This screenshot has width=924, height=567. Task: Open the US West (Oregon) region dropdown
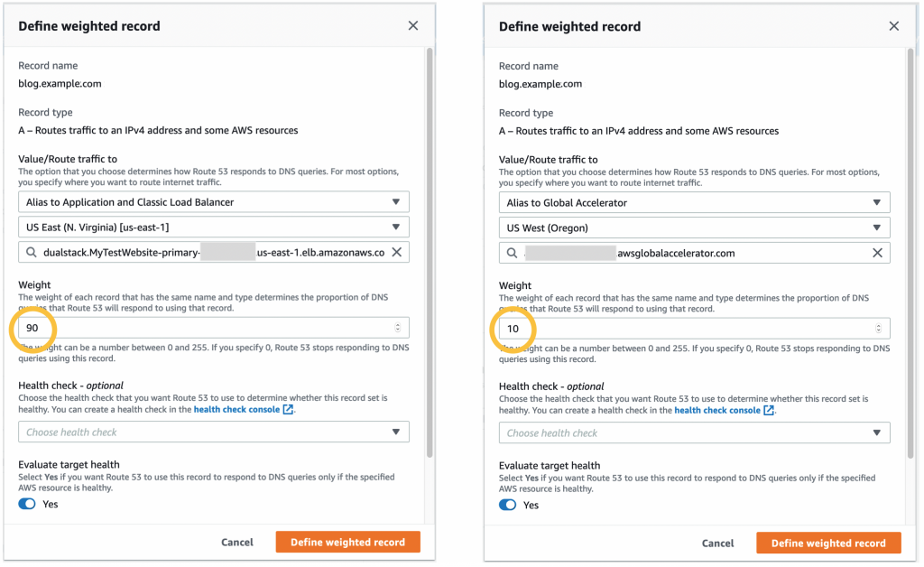[x=694, y=227]
